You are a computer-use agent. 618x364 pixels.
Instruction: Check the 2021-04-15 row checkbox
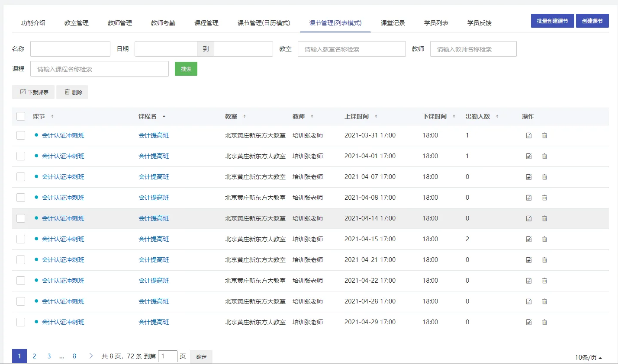(x=21, y=239)
